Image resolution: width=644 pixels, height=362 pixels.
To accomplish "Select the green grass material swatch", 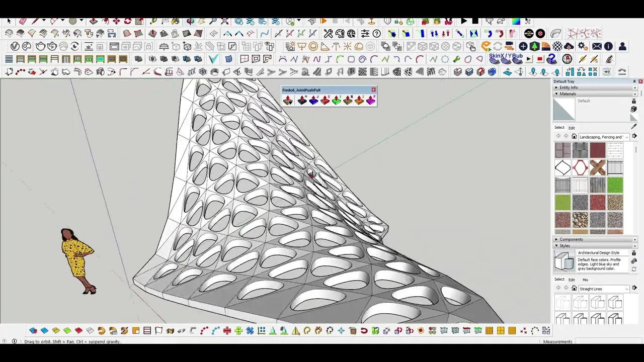I will (x=615, y=185).
